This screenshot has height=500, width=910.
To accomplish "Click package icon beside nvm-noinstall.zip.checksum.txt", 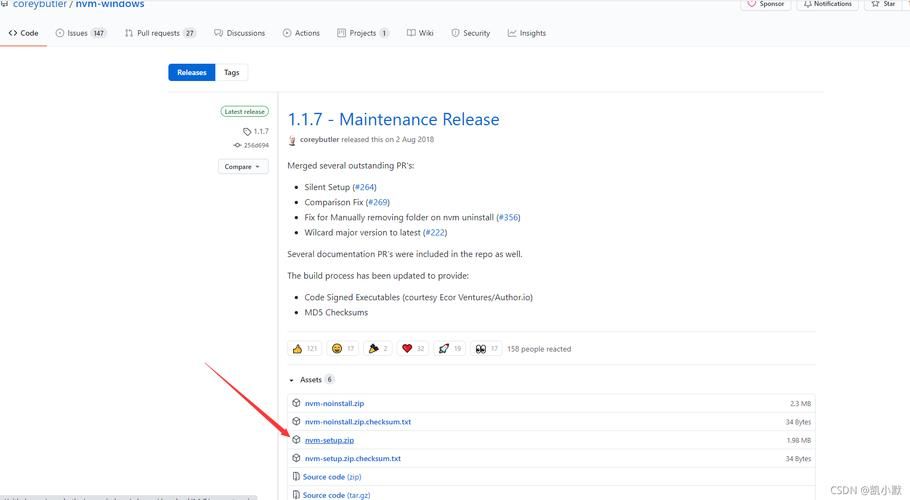I will 296,421.
